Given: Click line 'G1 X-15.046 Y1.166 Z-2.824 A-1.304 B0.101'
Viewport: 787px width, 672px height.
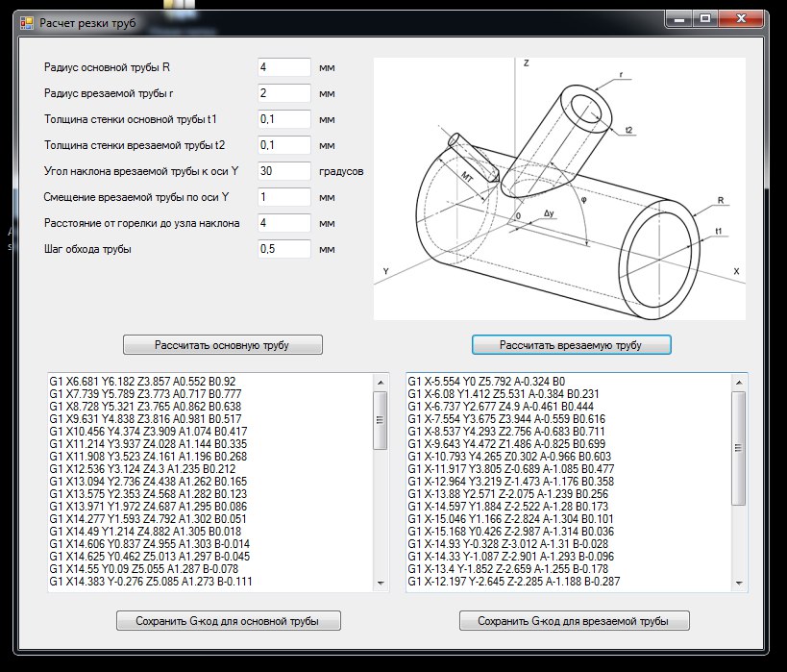Looking at the screenshot, I should tap(511, 519).
